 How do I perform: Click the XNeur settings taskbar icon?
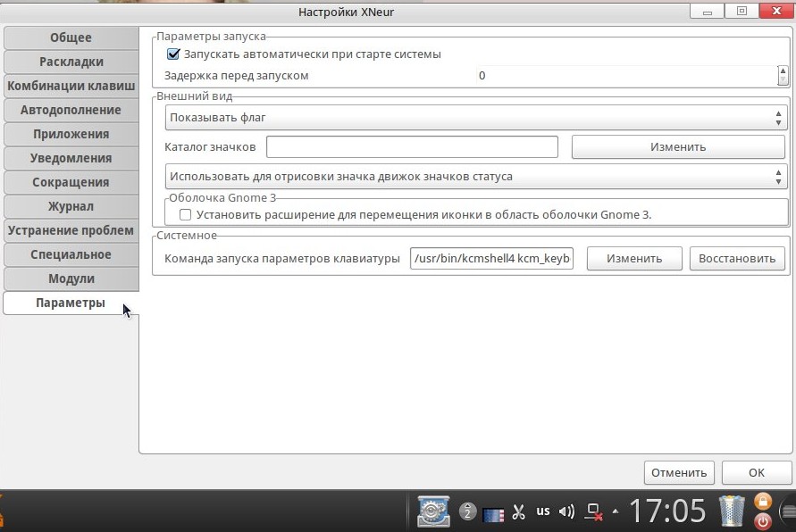click(433, 511)
